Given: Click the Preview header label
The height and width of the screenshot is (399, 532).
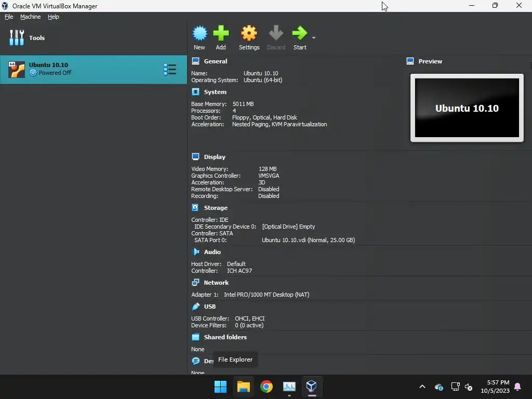Looking at the screenshot, I should click(x=430, y=61).
